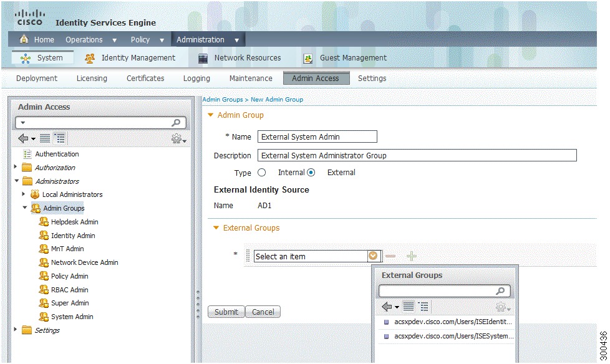The width and height of the screenshot is (610, 364).
Task: Follow the Admin Groups breadcrumb link
Action: pos(223,100)
